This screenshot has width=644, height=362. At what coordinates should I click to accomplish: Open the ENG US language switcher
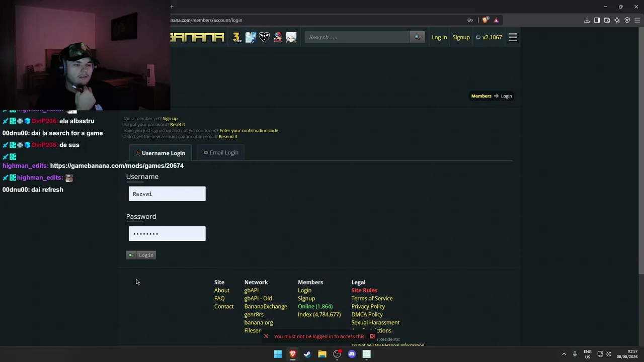coord(588,354)
